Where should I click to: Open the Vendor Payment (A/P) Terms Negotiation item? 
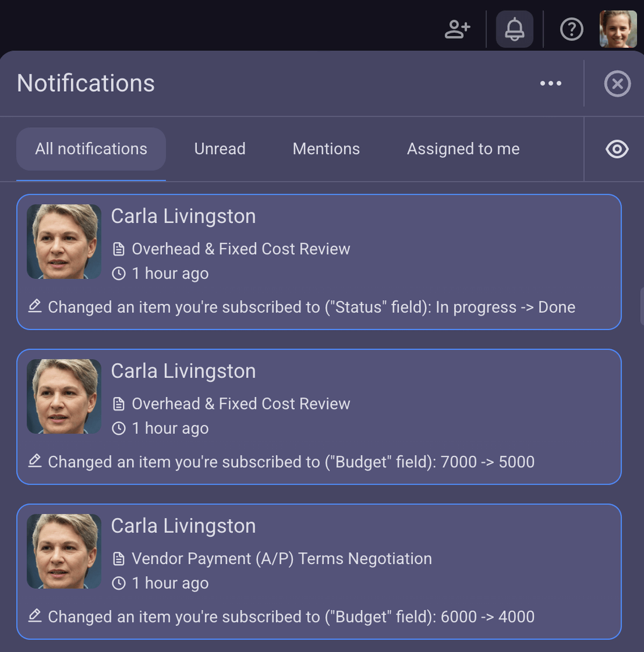tap(282, 558)
